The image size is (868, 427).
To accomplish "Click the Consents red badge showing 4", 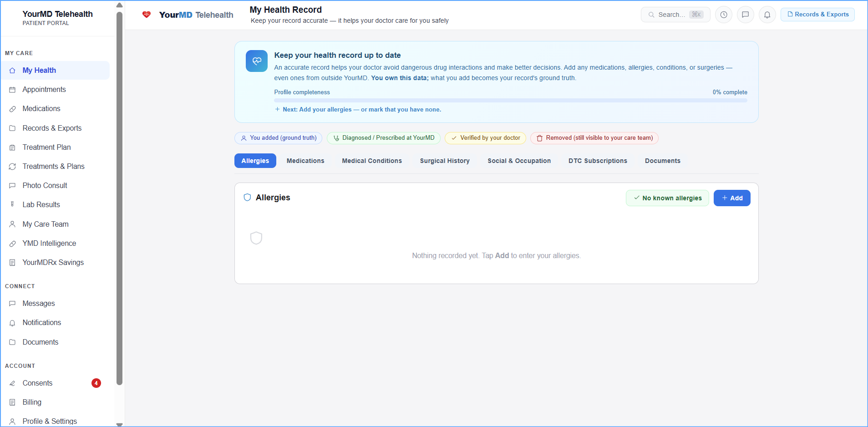I will [x=96, y=383].
